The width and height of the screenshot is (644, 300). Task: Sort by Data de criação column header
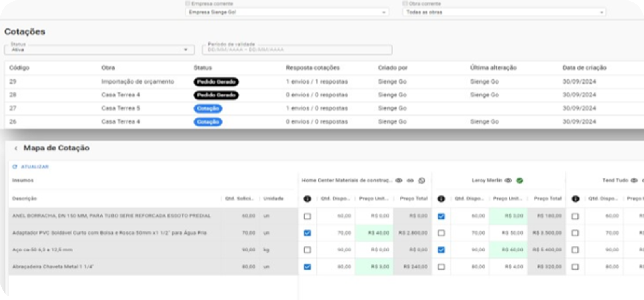click(584, 68)
